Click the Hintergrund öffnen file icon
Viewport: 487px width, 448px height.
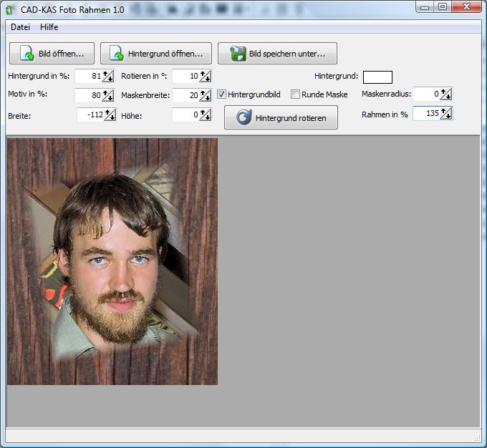point(117,54)
